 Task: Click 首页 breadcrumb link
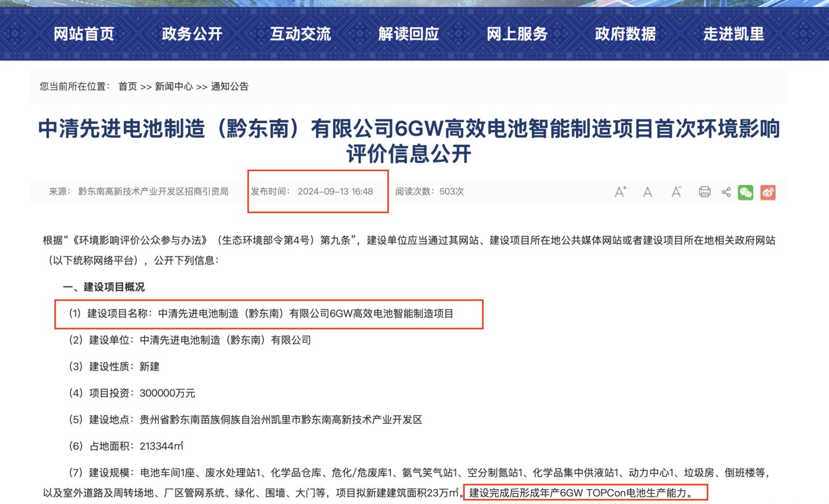tap(127, 86)
